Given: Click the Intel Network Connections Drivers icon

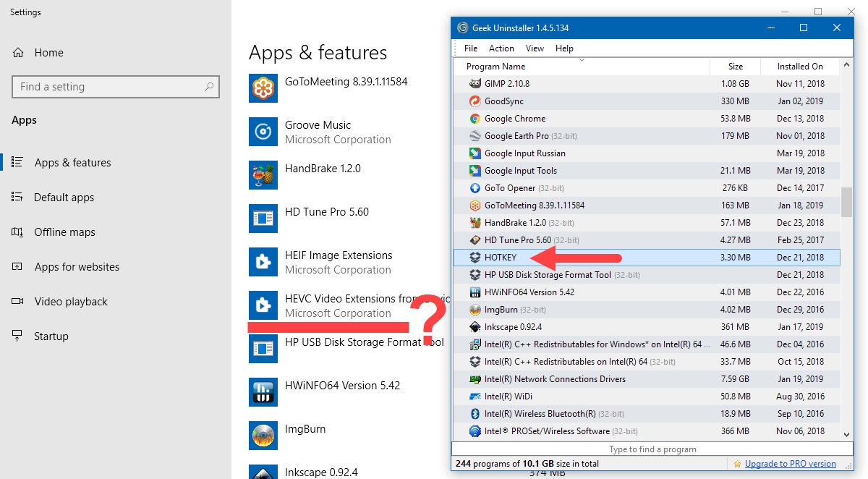Looking at the screenshot, I should coord(475,379).
